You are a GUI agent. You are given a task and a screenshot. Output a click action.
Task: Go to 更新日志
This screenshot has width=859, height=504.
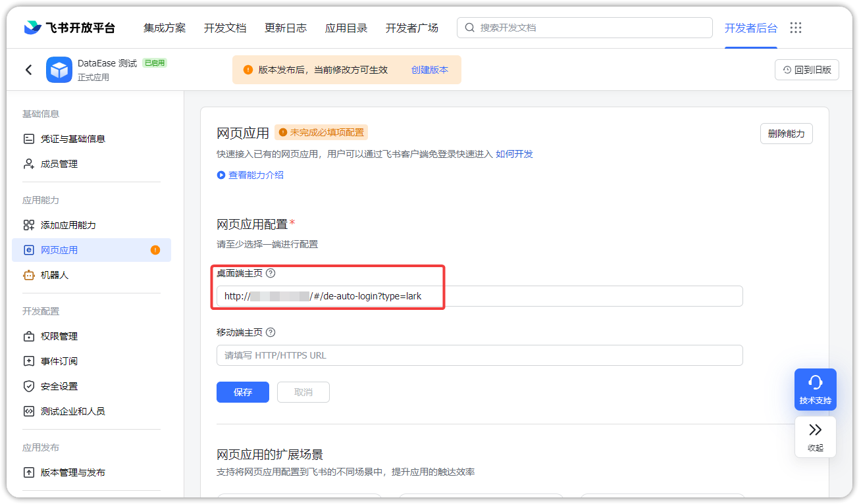(x=286, y=28)
